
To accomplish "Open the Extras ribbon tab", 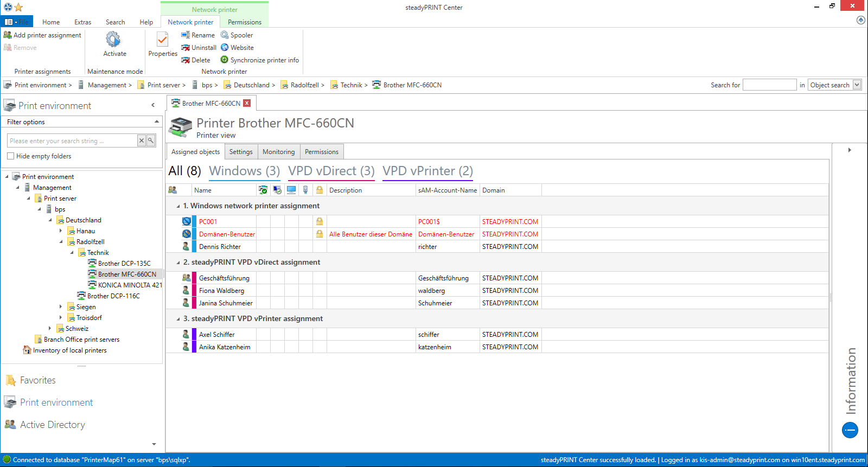I will tap(83, 22).
